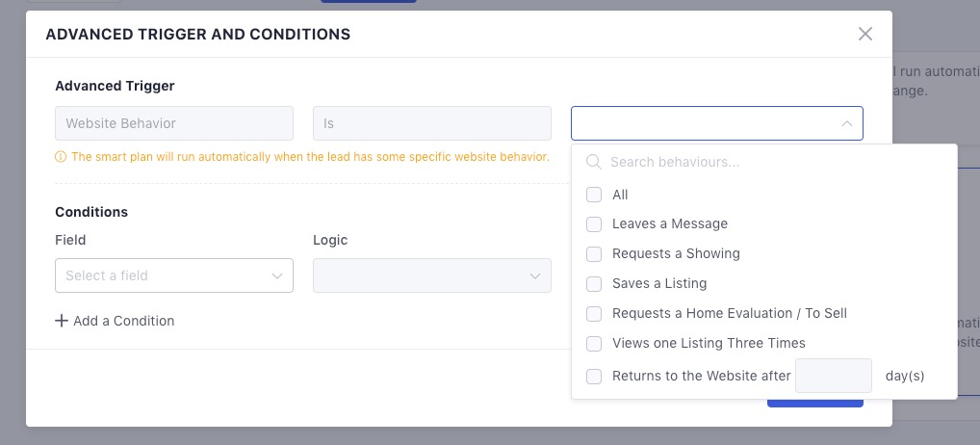
Task: Close the Advanced Trigger dialog with X
Action: pos(865,34)
